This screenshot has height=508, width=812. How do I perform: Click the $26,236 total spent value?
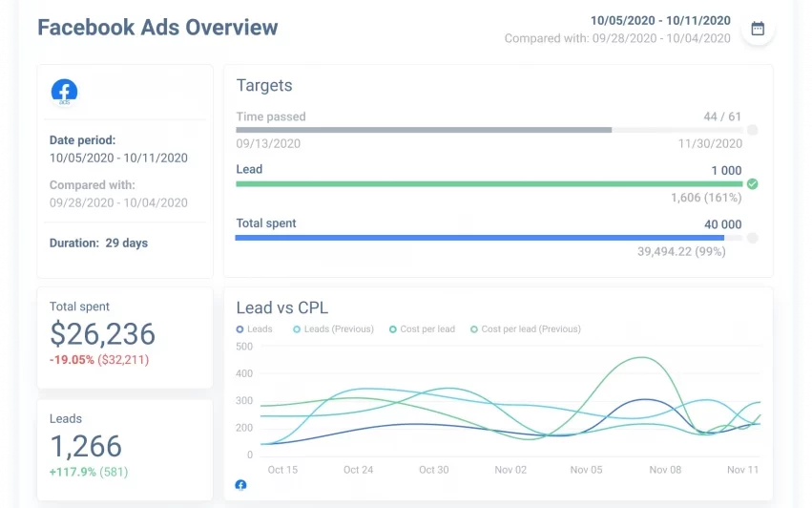[102, 334]
